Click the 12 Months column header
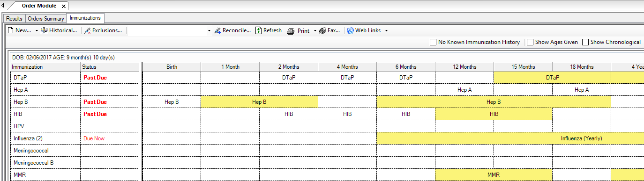Image resolution: width=644 pixels, height=181 pixels. [464, 67]
